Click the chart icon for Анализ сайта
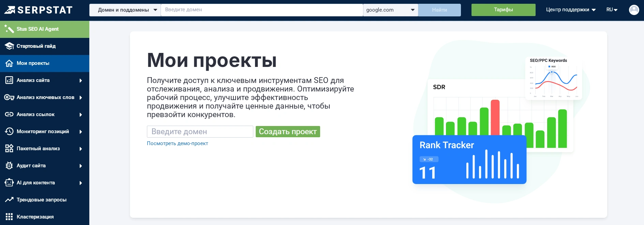Image resolution: width=644 pixels, height=225 pixels. [x=9, y=80]
